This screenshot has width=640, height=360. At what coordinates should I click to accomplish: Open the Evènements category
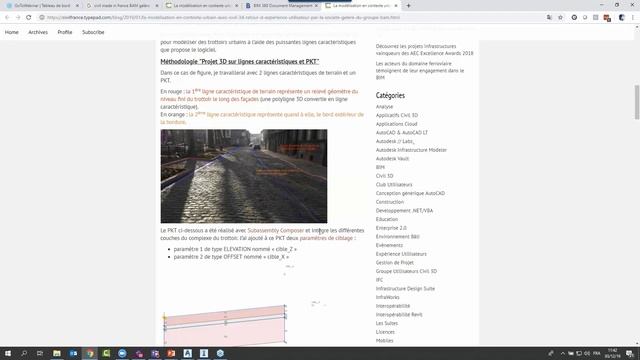[389, 245]
